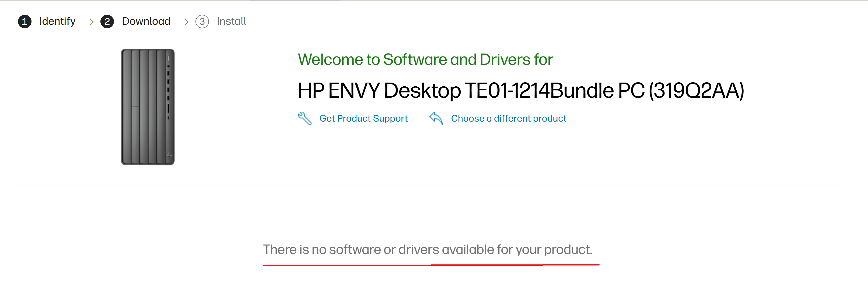
Task: Select the Install step label
Action: pos(231,22)
